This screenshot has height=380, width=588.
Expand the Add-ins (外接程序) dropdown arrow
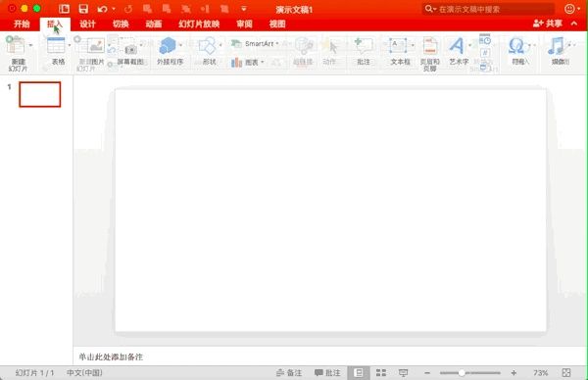click(180, 45)
